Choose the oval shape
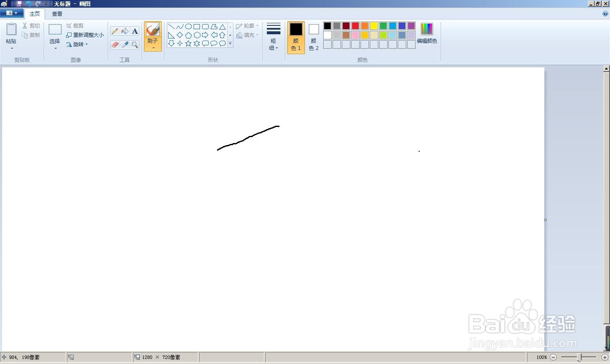The height and width of the screenshot is (364, 610). (x=189, y=27)
